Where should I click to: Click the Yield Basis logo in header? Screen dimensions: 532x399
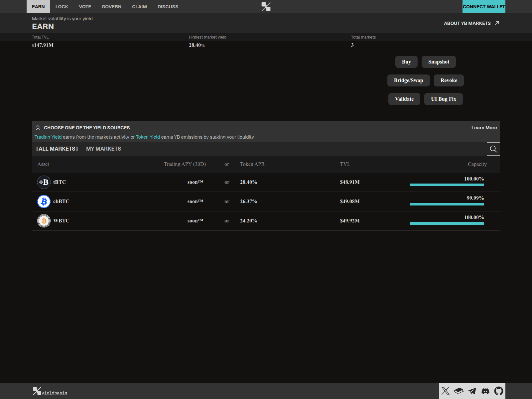coord(266,7)
